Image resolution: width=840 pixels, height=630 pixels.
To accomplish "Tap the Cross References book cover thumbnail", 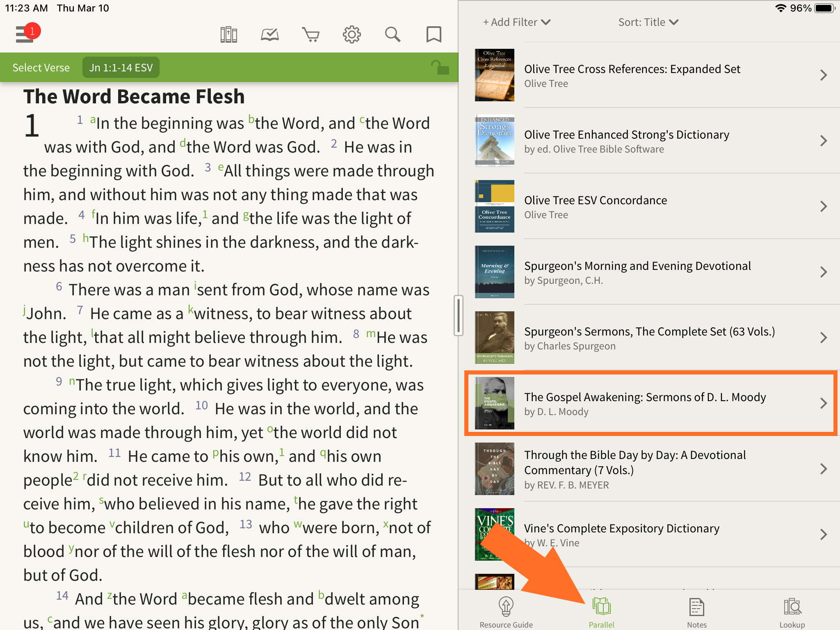I will coord(494,75).
